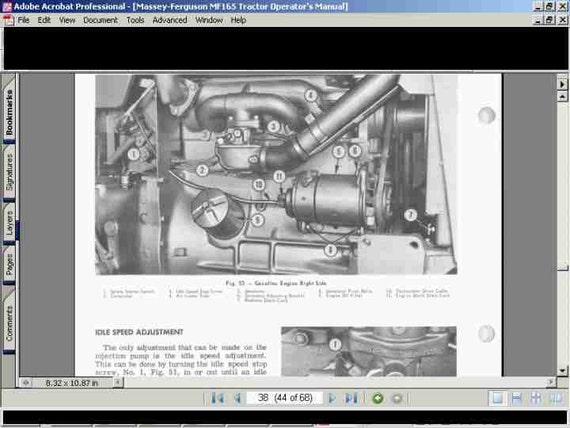Select Continuous page layout
Image resolution: width=570 pixels, height=428 pixels.
517,398
